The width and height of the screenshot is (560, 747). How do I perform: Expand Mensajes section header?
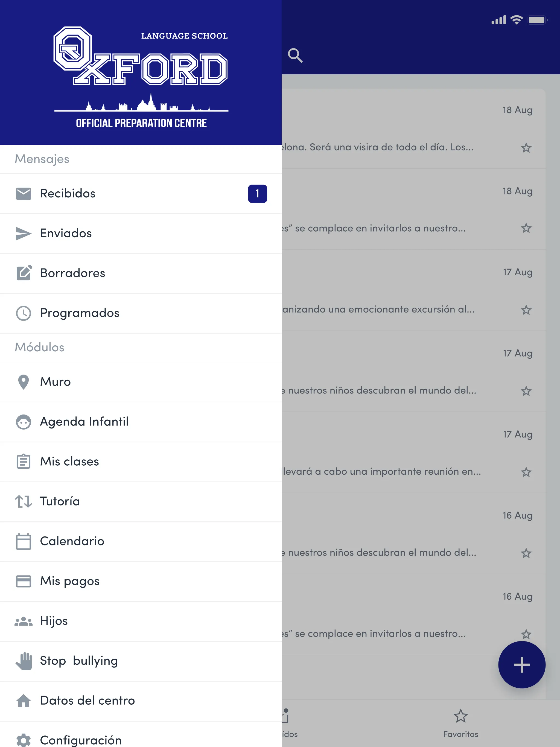pos(42,158)
